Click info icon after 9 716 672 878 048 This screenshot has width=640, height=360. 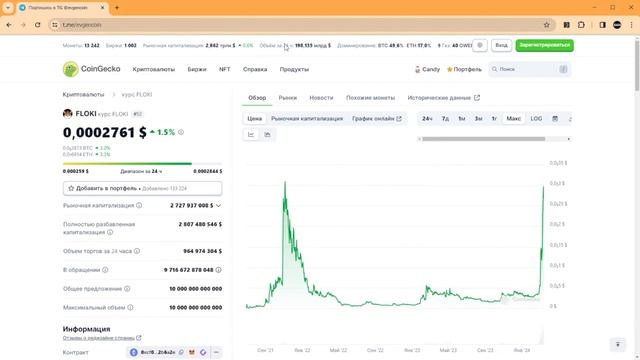[218, 270]
